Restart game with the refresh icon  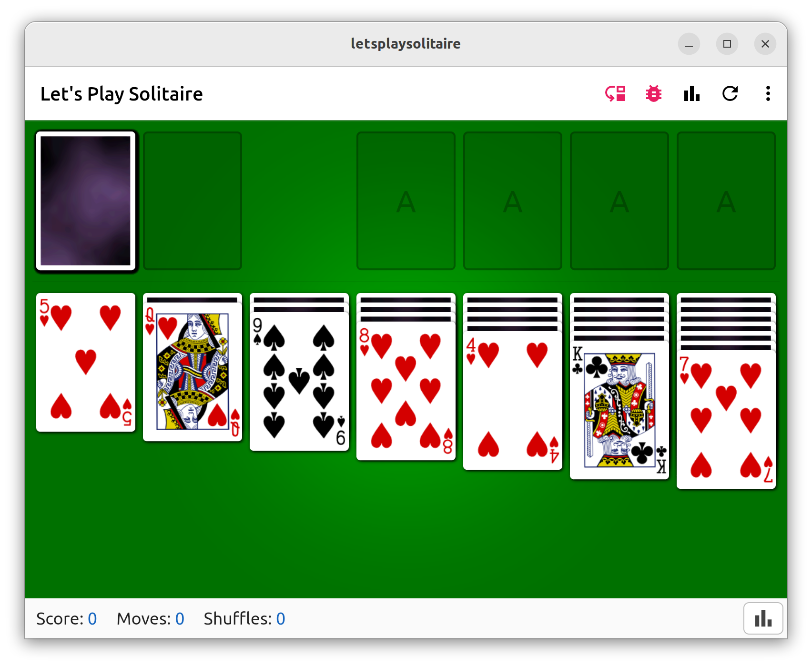[730, 94]
